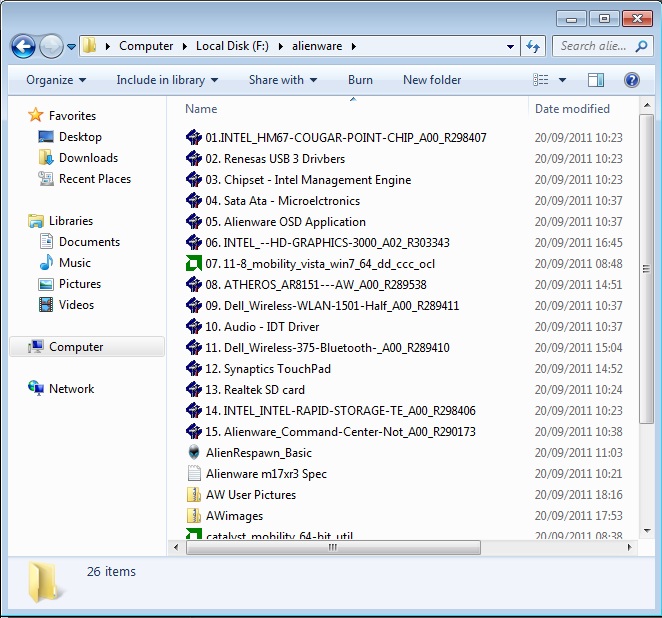Expand the arrow after Computer breadcrumb
This screenshot has width=662, height=618.
pyautogui.click(x=184, y=46)
